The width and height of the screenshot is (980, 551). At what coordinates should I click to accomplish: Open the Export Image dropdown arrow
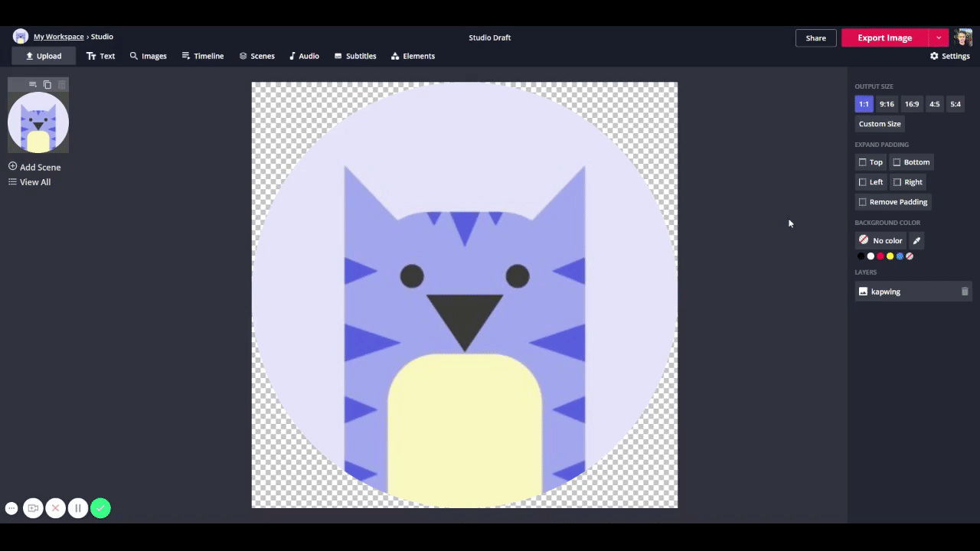pos(939,37)
